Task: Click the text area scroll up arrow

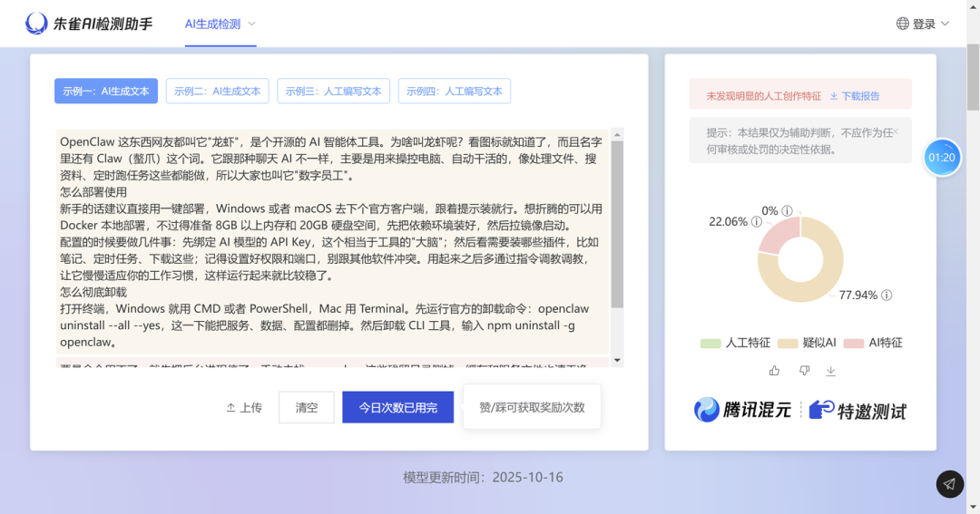Action: pyautogui.click(x=618, y=135)
